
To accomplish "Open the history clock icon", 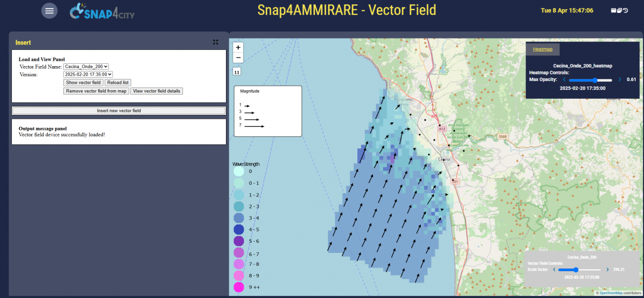I will click(x=626, y=10).
